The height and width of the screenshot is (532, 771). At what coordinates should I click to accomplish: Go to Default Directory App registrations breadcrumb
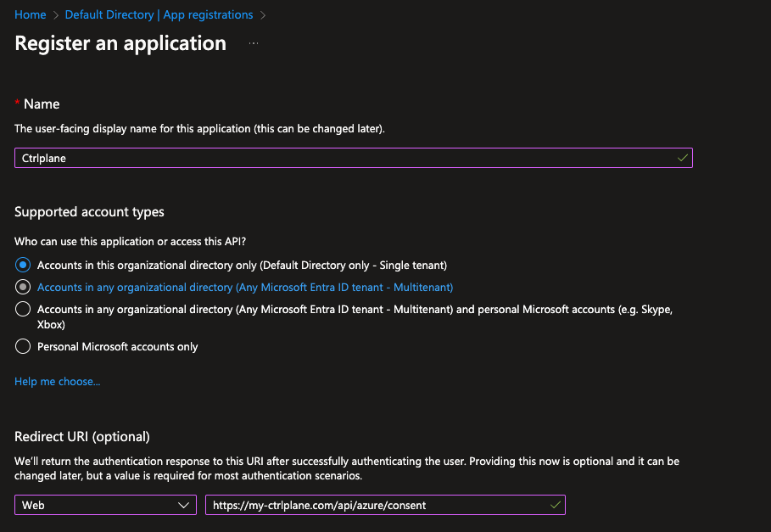[x=159, y=14]
